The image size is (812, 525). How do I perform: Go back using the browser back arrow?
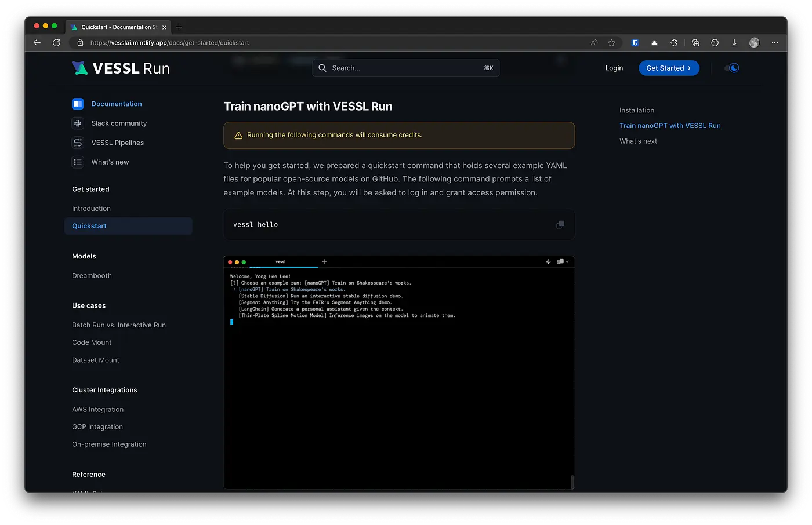37,43
